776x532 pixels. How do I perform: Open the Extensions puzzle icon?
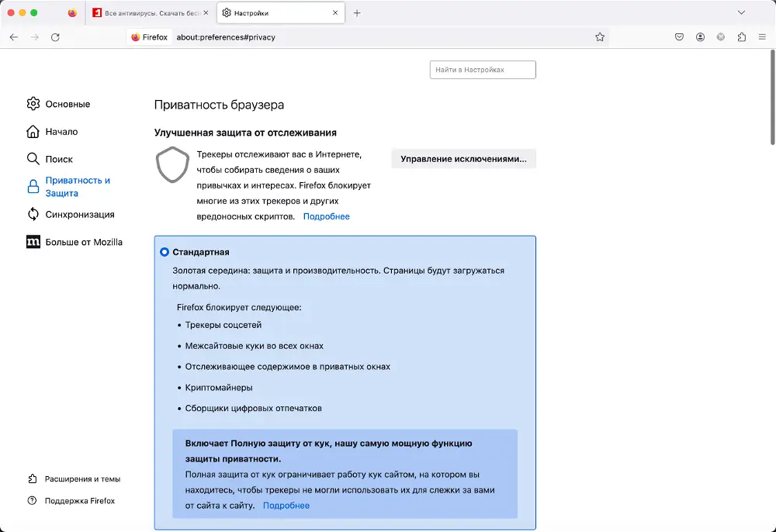tap(742, 36)
